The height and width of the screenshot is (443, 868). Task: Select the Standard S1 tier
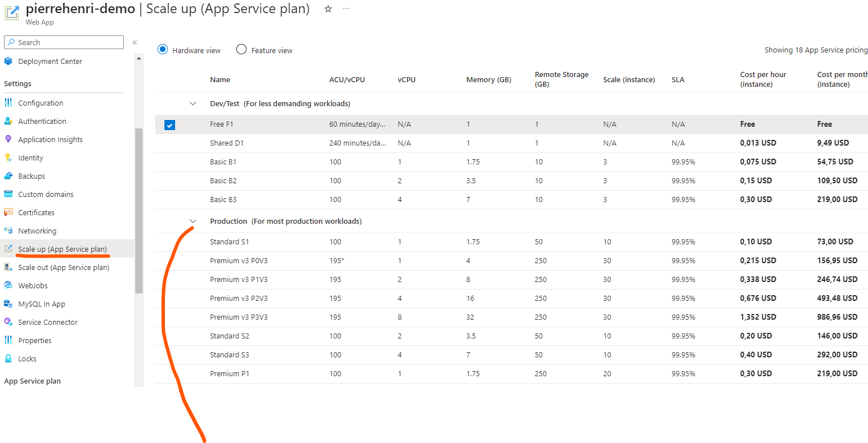[x=511, y=242]
